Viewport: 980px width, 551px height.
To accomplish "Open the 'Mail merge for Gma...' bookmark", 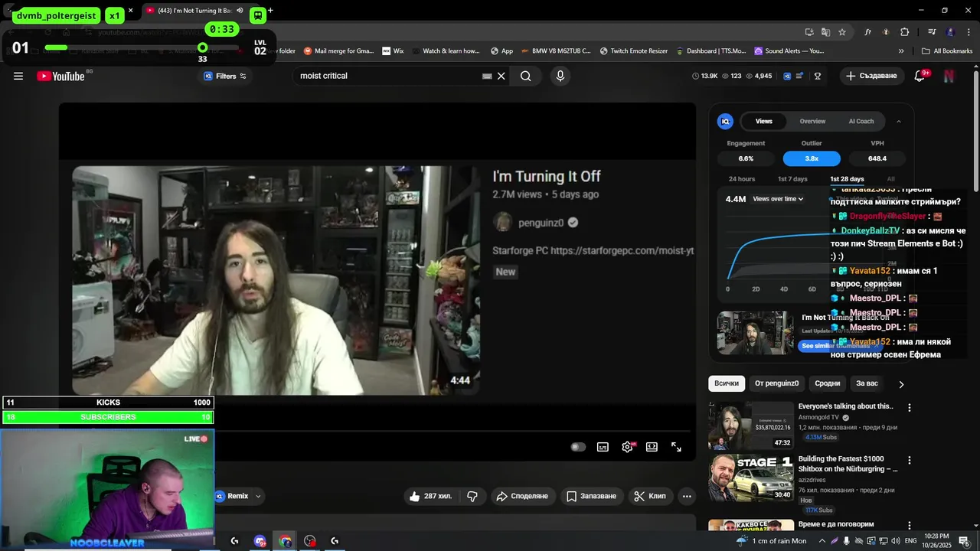I will pyautogui.click(x=338, y=51).
